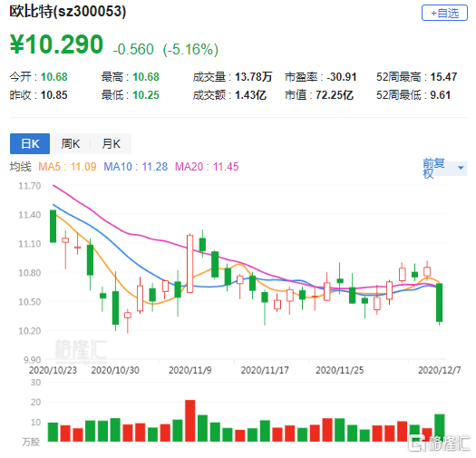Click the 11.70 price axis label
This screenshot has height=458, width=476.
(x=29, y=186)
